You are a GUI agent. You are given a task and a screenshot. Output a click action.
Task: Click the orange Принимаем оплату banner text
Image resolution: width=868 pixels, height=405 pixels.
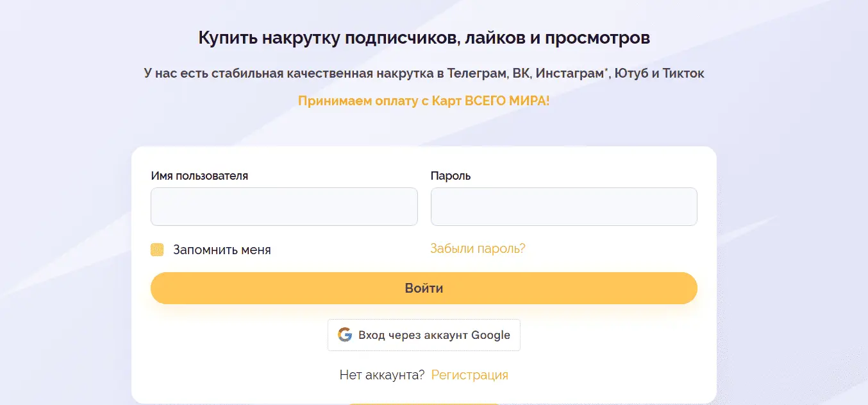pos(424,101)
